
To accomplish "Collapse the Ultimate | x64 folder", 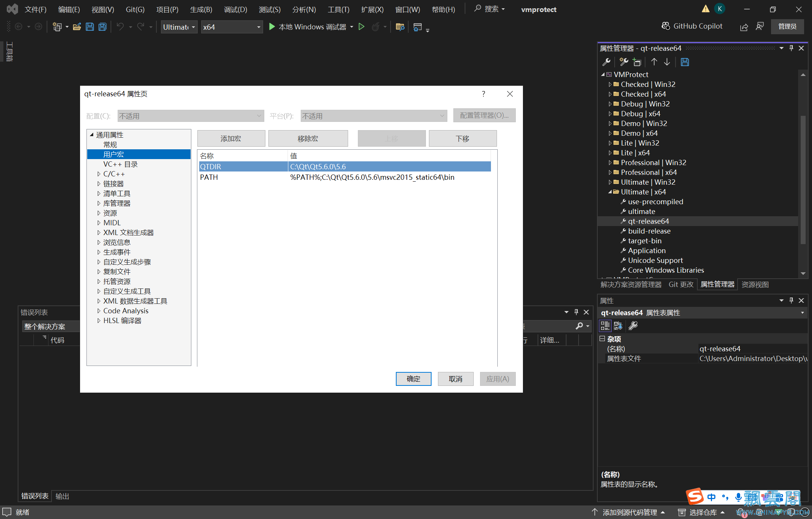I will point(610,192).
